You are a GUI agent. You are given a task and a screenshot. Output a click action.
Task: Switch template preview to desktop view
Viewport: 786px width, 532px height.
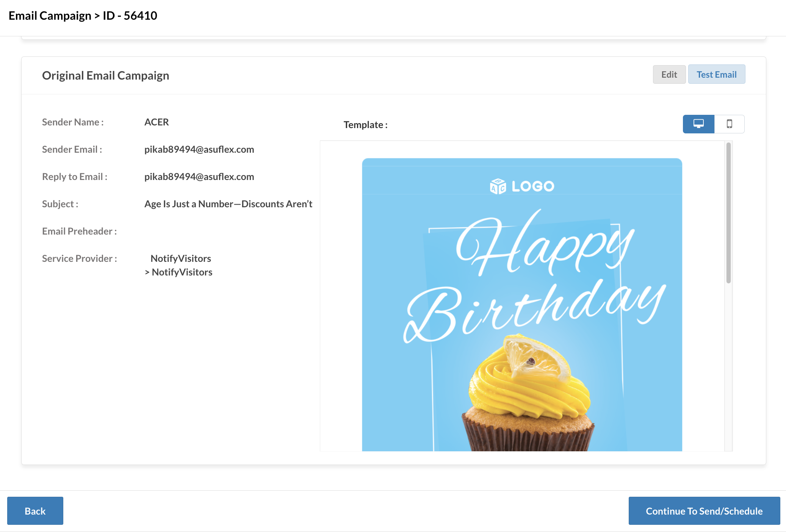pos(698,124)
